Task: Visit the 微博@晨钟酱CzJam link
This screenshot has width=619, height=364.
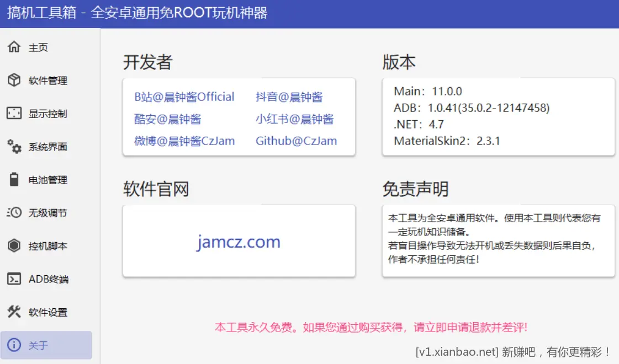Action: 184,141
